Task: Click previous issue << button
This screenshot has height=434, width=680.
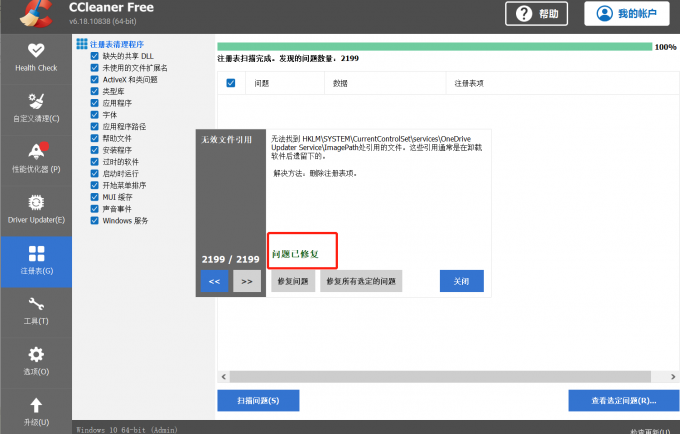Action: pyautogui.click(x=214, y=281)
